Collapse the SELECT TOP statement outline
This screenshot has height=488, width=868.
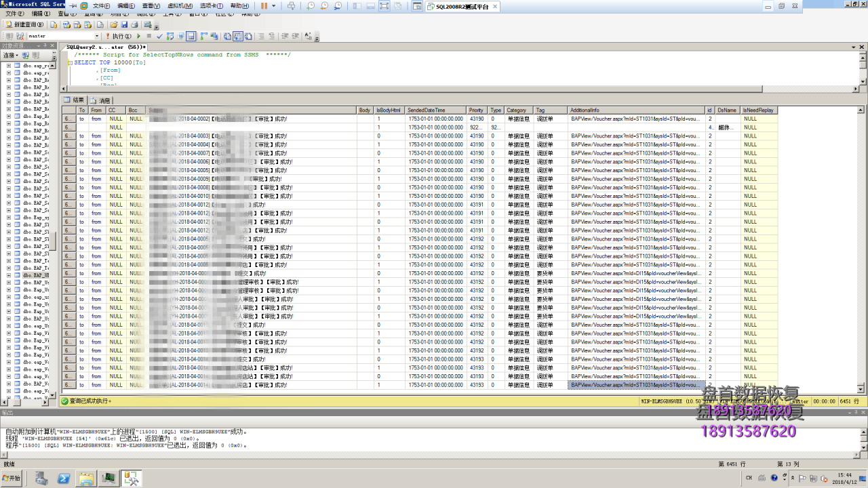pos(69,62)
